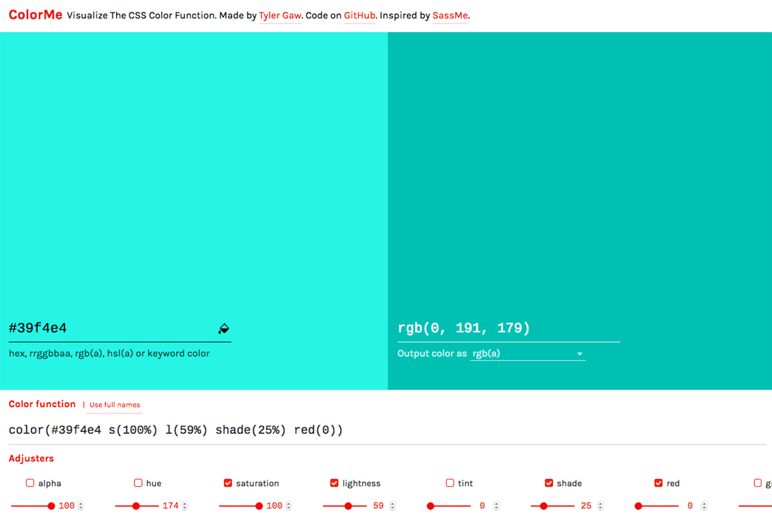Click the lightness slider handle
772x532 pixels.
348,506
